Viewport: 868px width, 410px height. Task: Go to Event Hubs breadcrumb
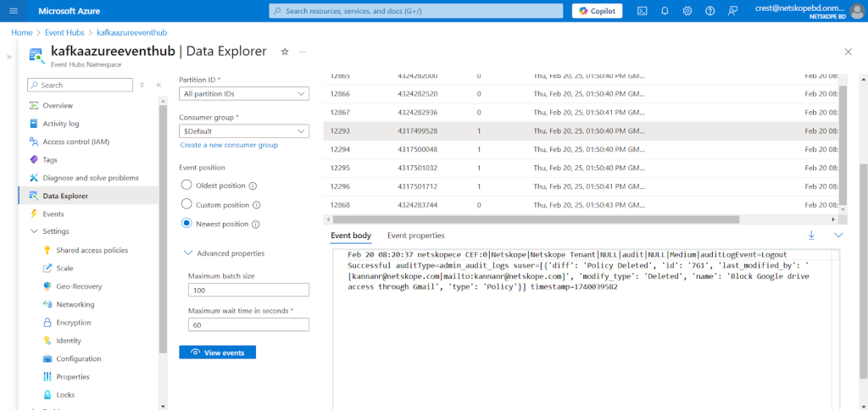64,33
